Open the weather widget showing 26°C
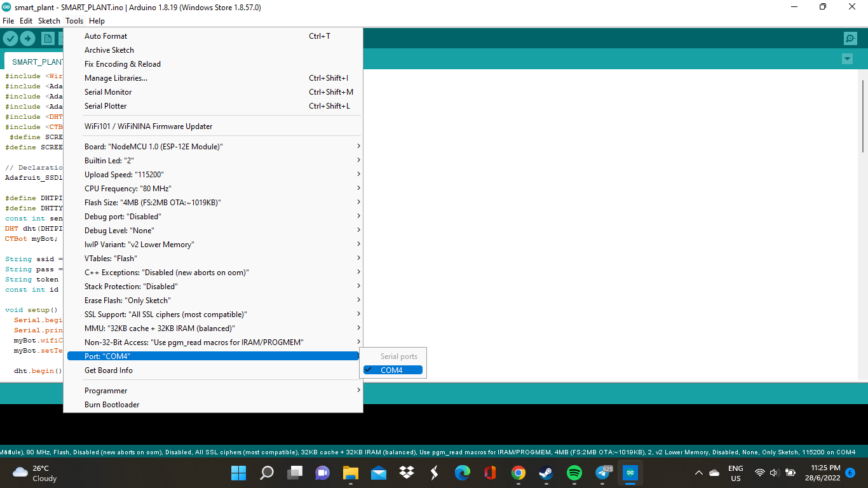This screenshot has height=488, width=868. (35, 473)
